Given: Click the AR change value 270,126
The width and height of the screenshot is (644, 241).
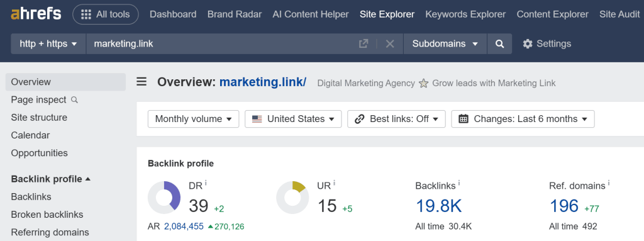Looking at the screenshot, I should (226, 226).
